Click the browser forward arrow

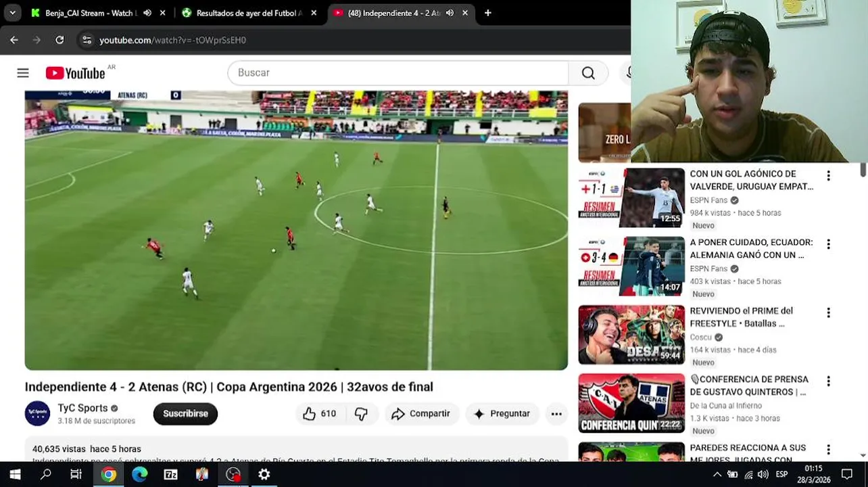pos(37,40)
